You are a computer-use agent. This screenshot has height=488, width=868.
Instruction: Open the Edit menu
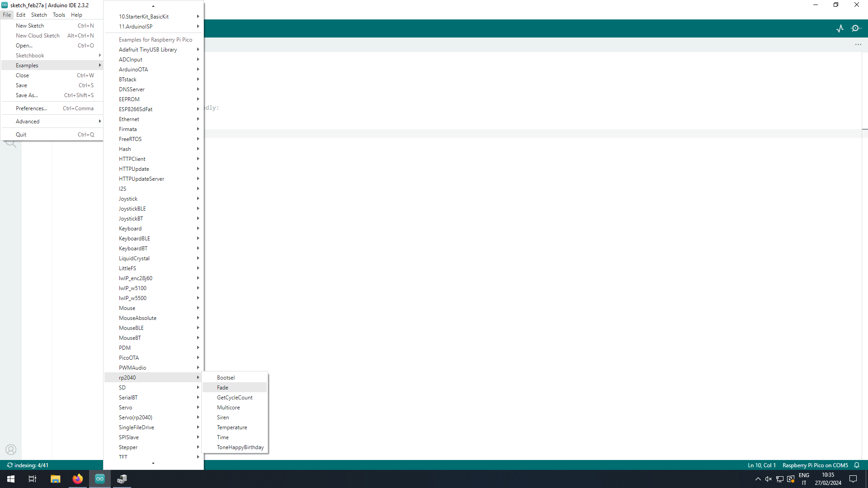[x=21, y=15]
